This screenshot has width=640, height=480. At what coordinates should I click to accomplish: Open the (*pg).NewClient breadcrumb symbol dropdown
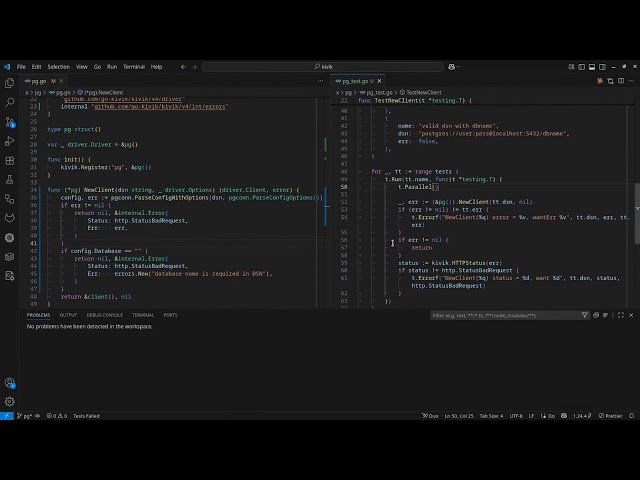(100, 93)
